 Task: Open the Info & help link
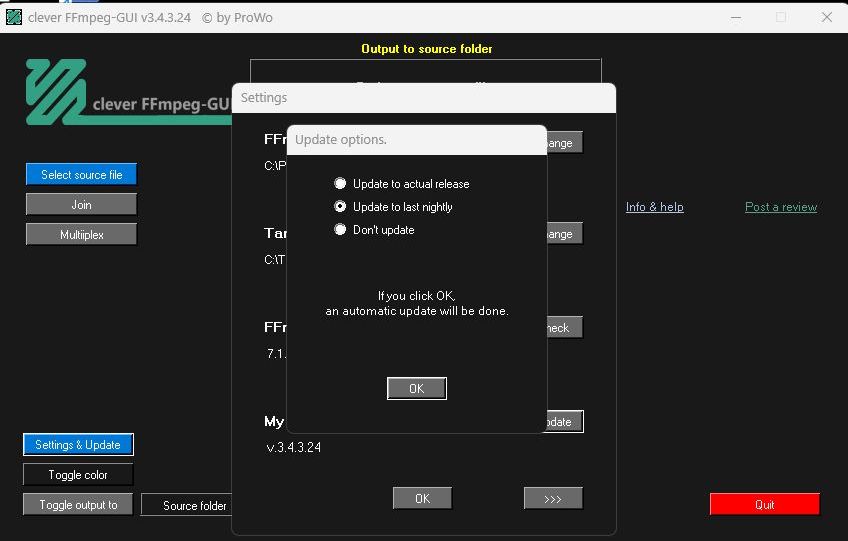[x=654, y=207]
